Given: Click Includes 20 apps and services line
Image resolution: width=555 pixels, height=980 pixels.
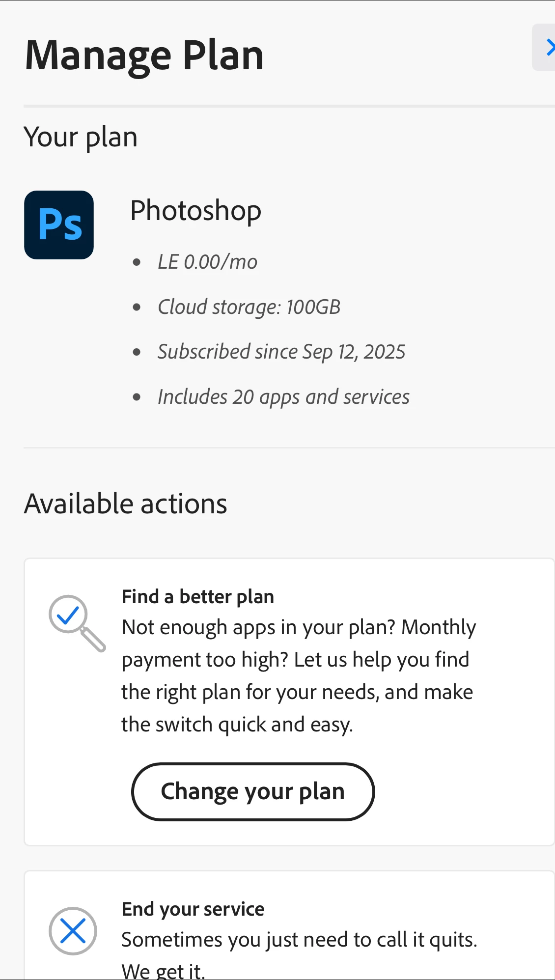Looking at the screenshot, I should click(283, 397).
